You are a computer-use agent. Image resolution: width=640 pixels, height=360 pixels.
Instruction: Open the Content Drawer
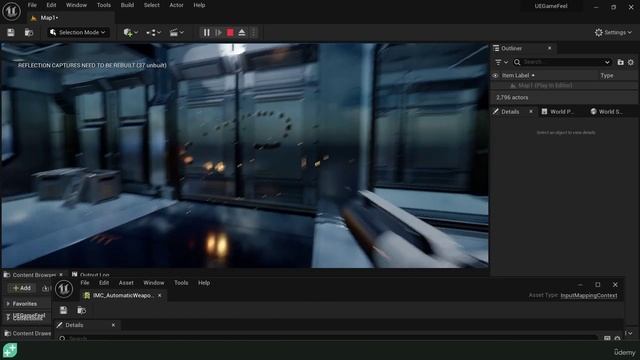28,333
